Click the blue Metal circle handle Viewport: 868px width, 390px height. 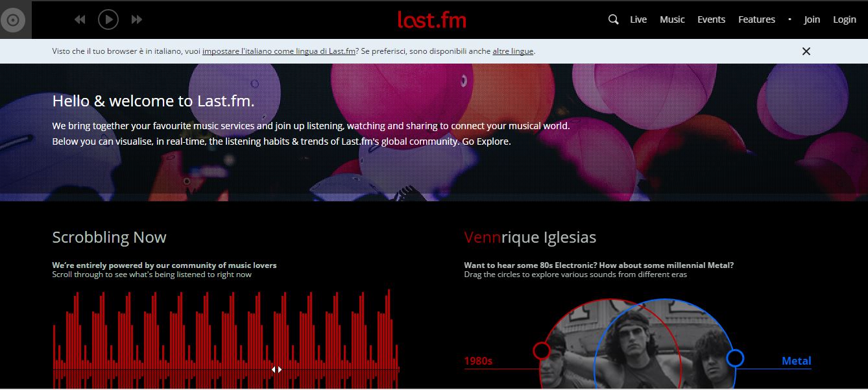pos(734,358)
